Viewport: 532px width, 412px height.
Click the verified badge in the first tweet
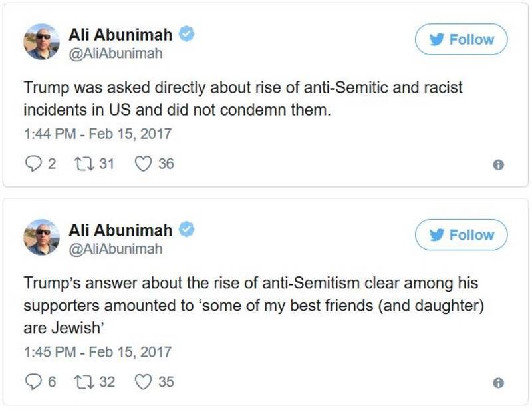point(187,34)
